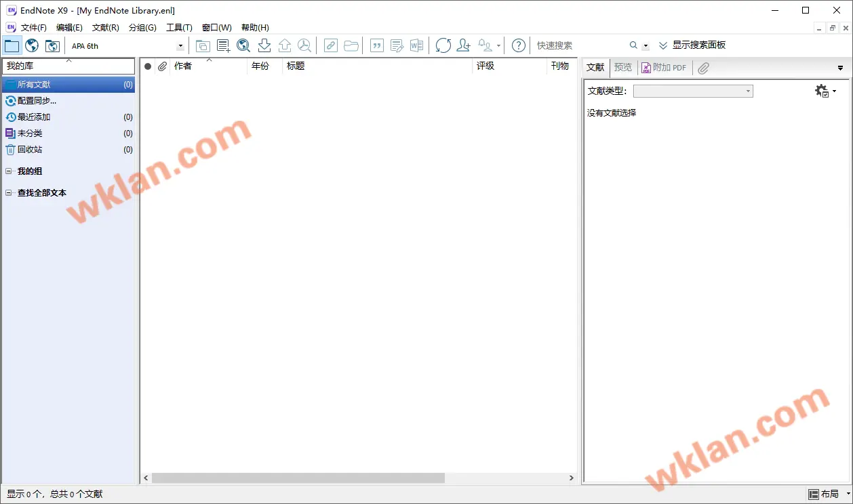Click the Find Full Text icon
Screen dimensions: 853x504
tap(305, 45)
